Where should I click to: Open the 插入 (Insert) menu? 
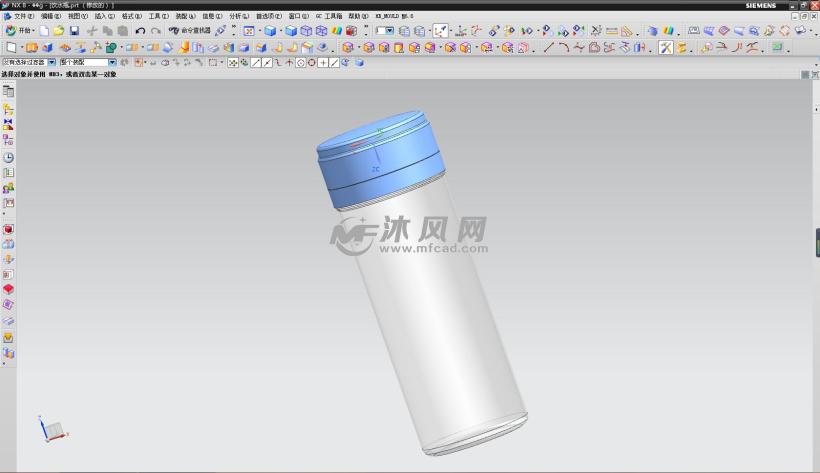coord(105,16)
